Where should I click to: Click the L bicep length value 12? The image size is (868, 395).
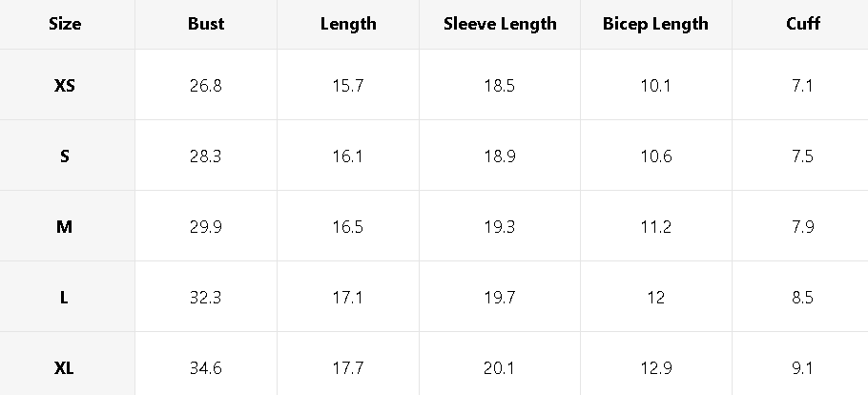coord(655,297)
